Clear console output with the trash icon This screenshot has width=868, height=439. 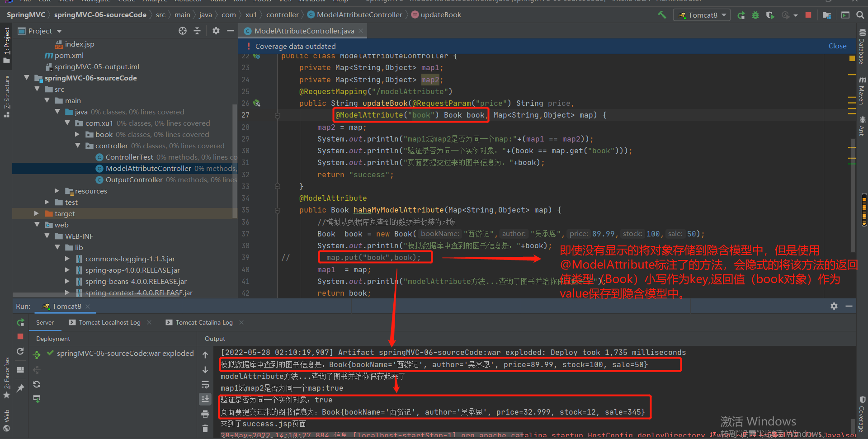click(205, 428)
